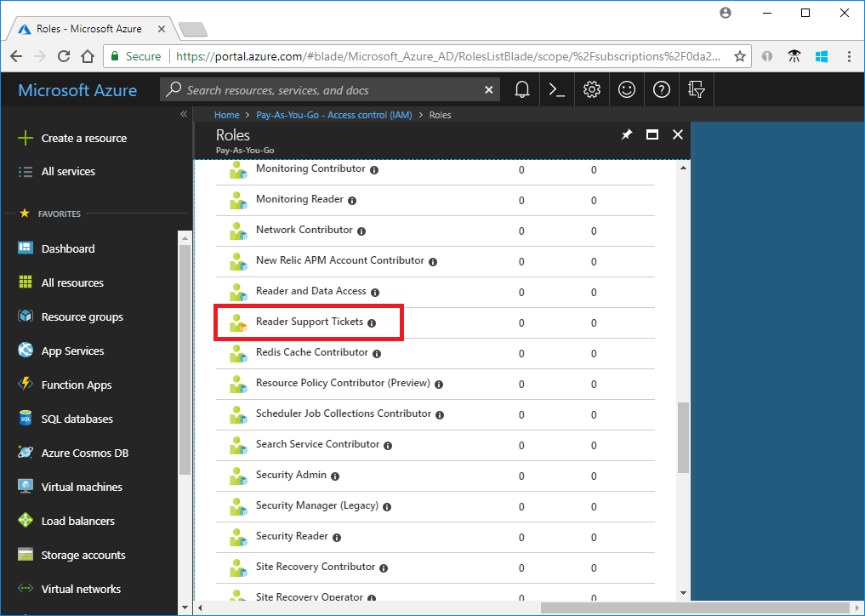
Task: Navigate Home via the breadcrumb
Action: [226, 115]
